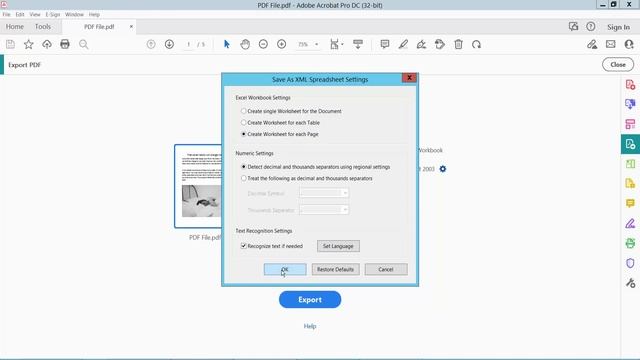Rotate page with the rotate icon
Image resolution: width=640 pixels, height=360 pixels.
476,44
